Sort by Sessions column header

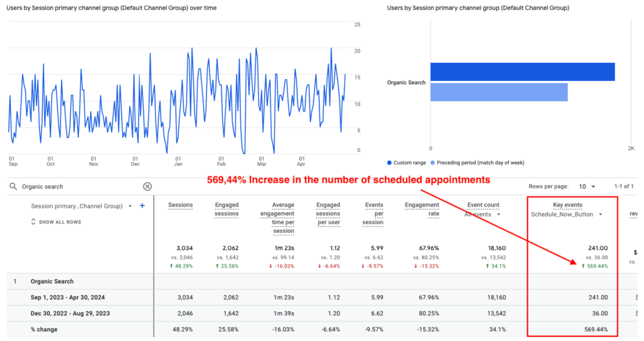point(180,205)
